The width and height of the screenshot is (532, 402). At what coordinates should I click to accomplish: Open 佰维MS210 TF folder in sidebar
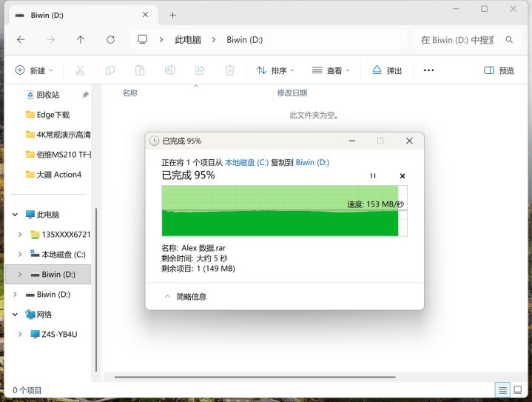pos(63,155)
